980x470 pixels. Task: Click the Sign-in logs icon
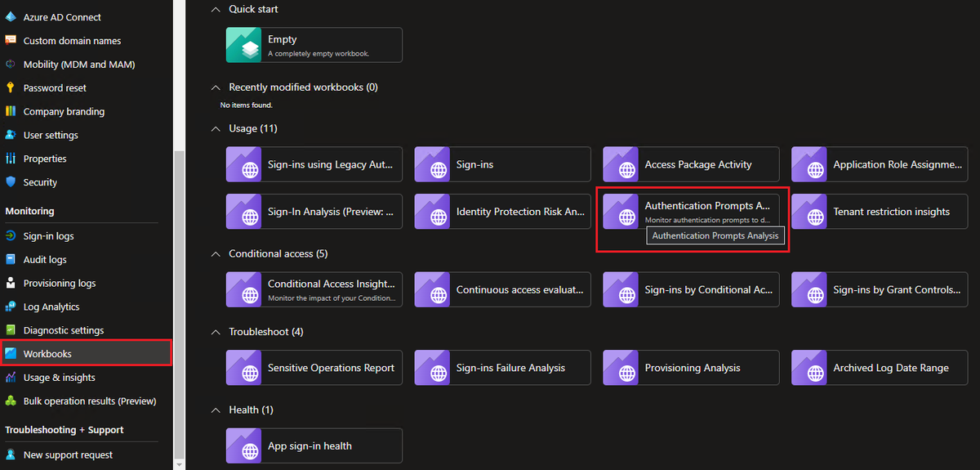point(11,236)
